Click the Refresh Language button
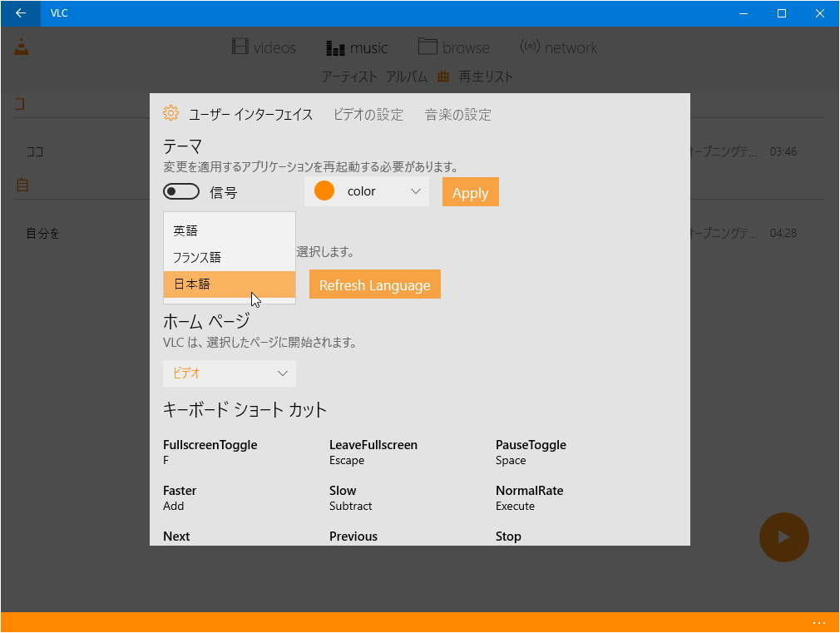The width and height of the screenshot is (840, 633). [374, 284]
